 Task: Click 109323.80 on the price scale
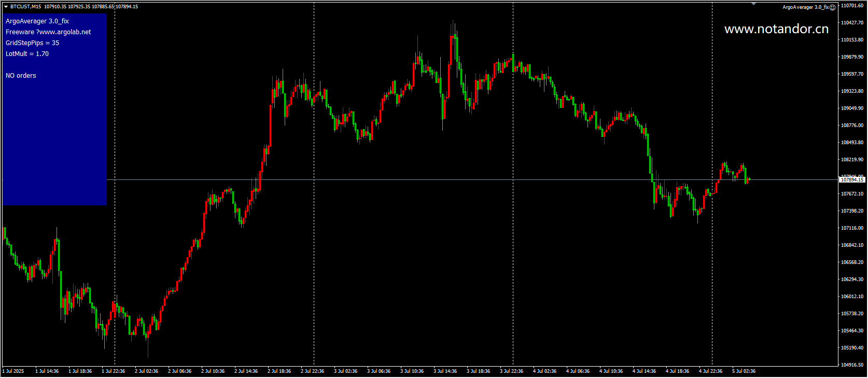[852, 91]
